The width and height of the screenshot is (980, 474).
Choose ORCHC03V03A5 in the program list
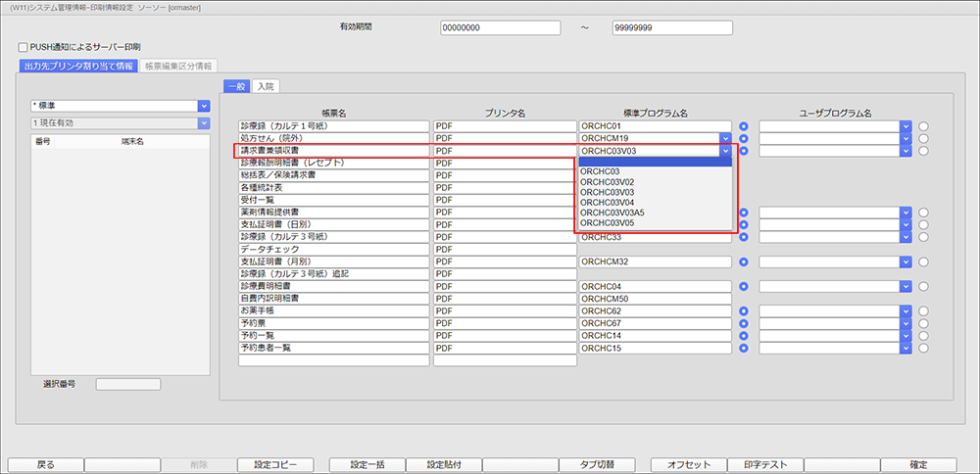pyautogui.click(x=612, y=213)
